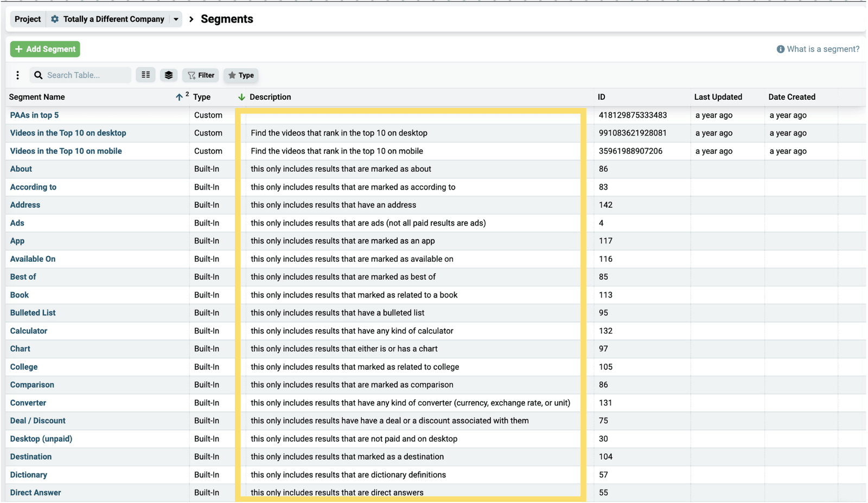Open the Ads segment
868x503 pixels.
(x=17, y=223)
